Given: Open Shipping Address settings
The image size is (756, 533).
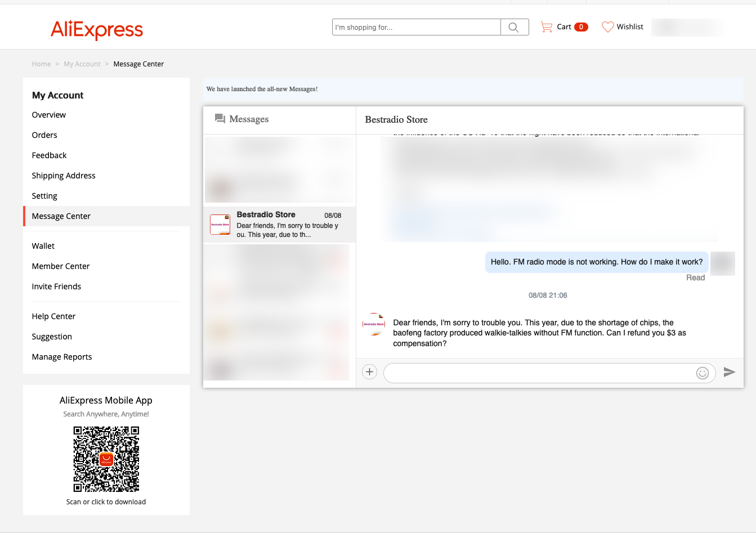Looking at the screenshot, I should pyautogui.click(x=63, y=175).
